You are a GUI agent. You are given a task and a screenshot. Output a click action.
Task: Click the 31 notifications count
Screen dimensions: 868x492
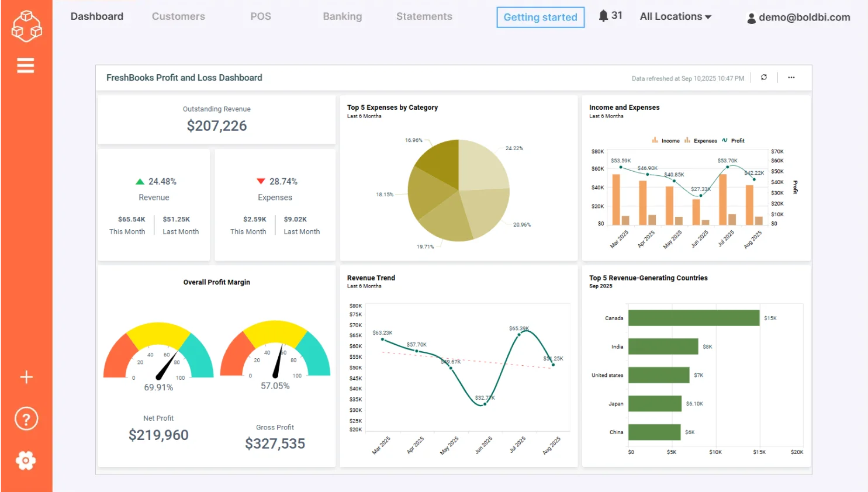point(617,16)
